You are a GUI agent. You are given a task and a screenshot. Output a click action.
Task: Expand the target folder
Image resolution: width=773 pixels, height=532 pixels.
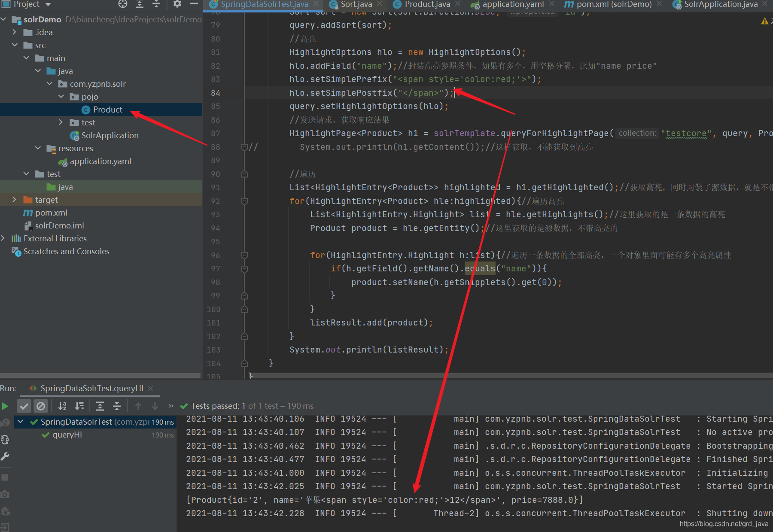(x=15, y=200)
